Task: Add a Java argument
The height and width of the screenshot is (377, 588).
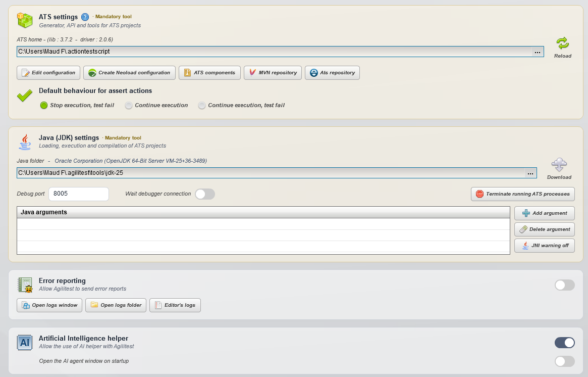Action: [545, 213]
